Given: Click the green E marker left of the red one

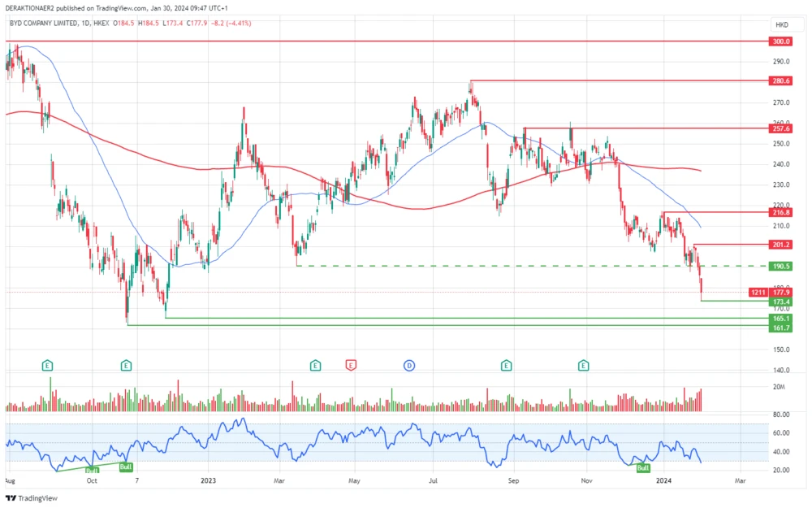Looking at the screenshot, I should 314,366.
